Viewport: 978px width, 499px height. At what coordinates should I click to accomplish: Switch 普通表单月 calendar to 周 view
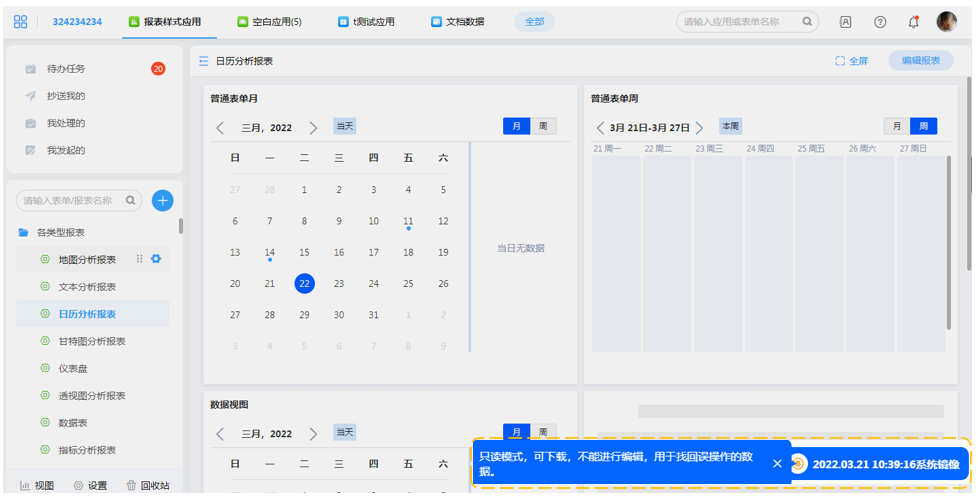click(x=543, y=126)
